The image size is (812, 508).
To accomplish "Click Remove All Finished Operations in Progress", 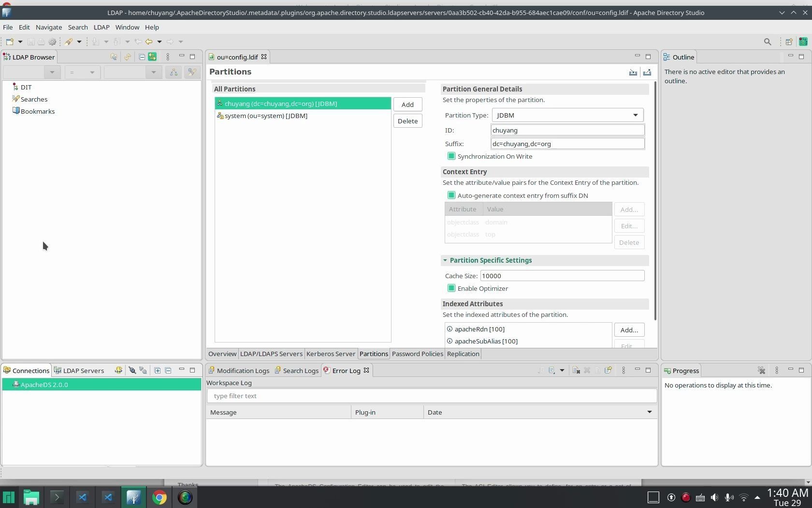I will coord(761,370).
